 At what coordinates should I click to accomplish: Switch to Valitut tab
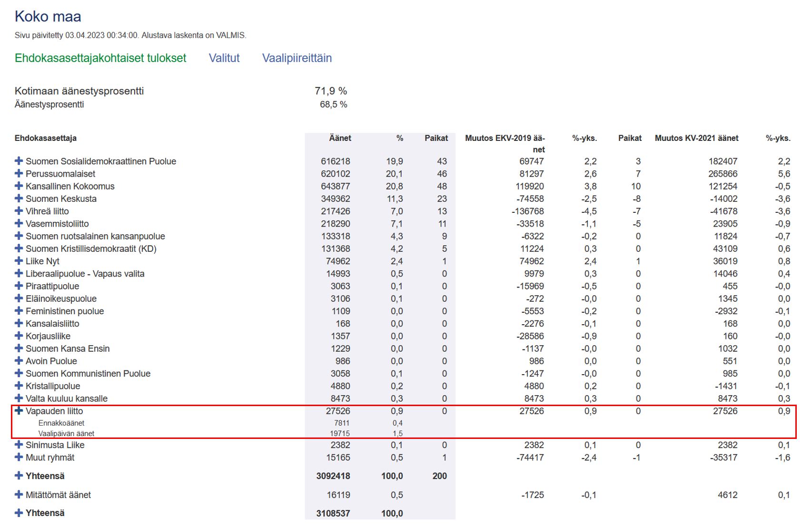[224, 58]
